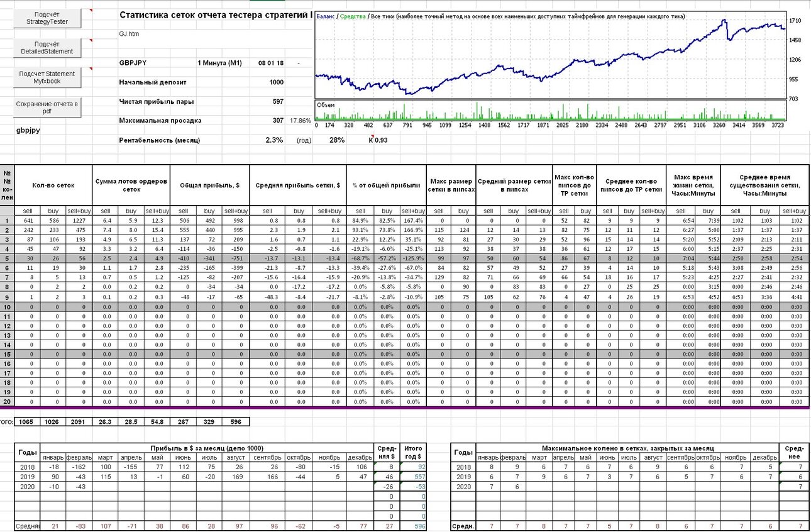The image size is (811, 532).
Task: Select the 17.86% drawdown percentage cell
Action: pos(300,120)
